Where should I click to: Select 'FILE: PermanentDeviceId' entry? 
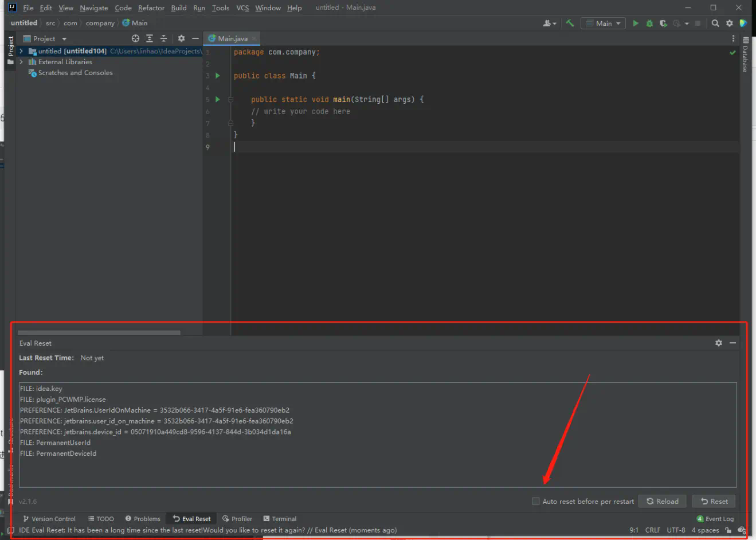58,453
